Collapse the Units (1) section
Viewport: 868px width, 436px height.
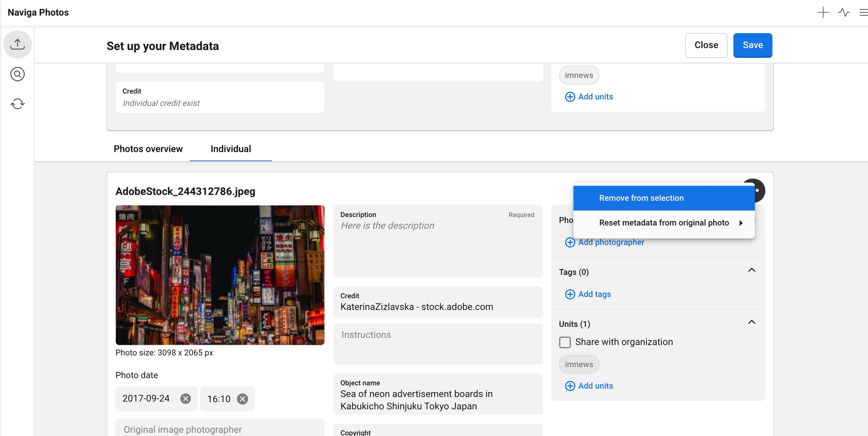coord(752,322)
